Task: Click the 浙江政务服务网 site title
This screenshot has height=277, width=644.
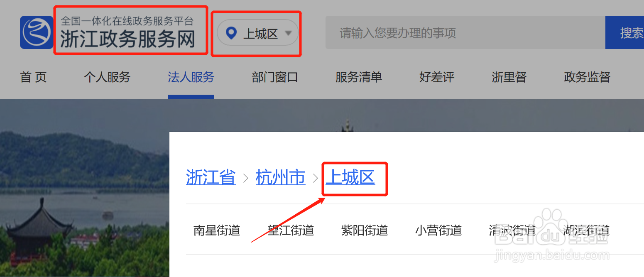Action: (x=128, y=39)
